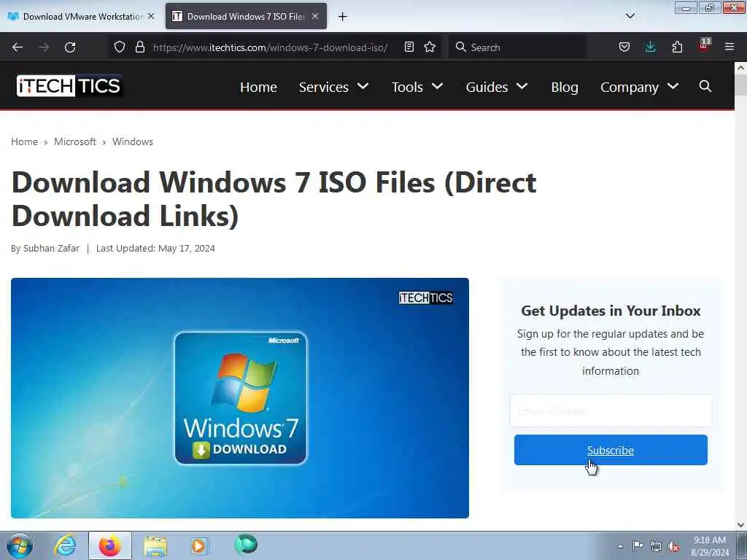The height and width of the screenshot is (560, 747).
Task: Click the green round app icon on taskbar
Action: [246, 544]
